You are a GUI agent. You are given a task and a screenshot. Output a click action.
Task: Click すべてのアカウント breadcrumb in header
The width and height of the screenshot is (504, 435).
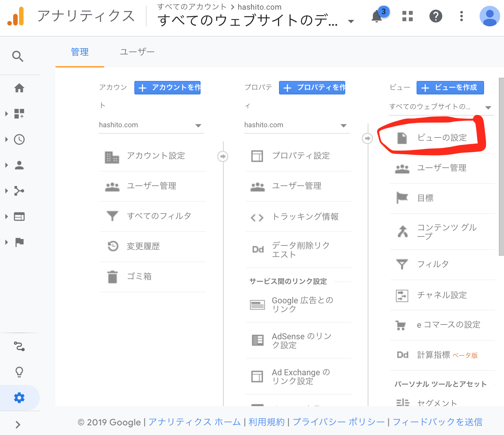[192, 7]
